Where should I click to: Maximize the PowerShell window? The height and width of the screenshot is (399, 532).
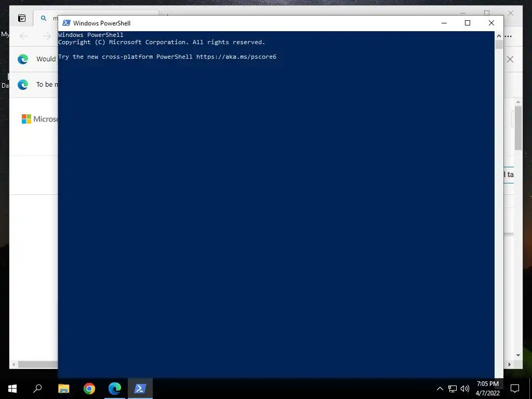click(468, 23)
